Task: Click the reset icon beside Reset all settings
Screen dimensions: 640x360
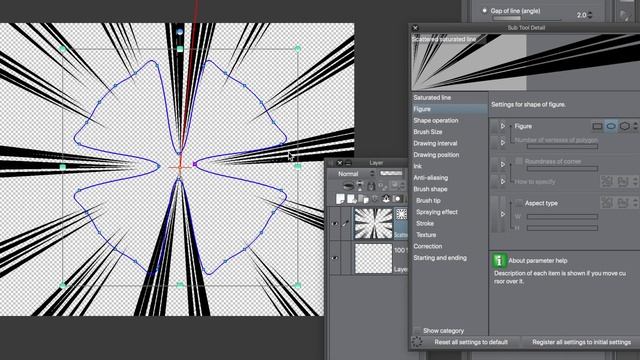Action: [x=417, y=342]
